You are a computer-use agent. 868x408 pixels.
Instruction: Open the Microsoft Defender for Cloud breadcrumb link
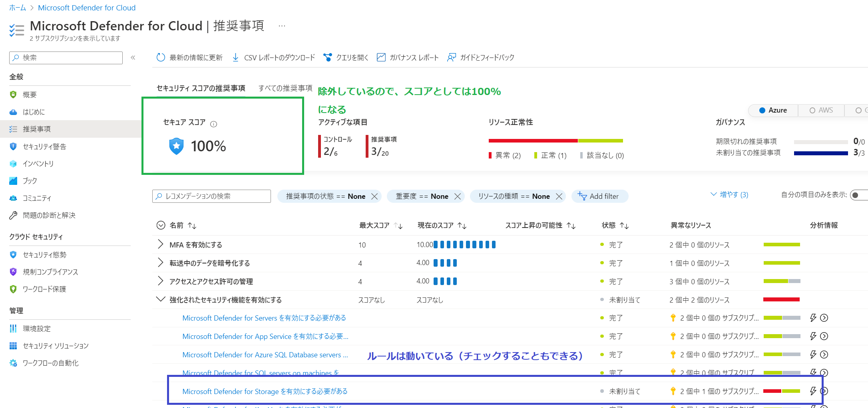pyautogui.click(x=87, y=8)
